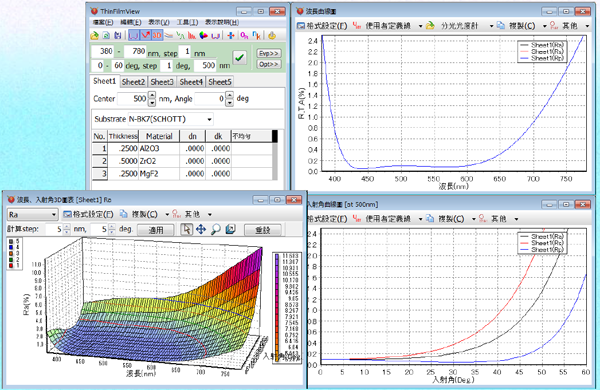
Task: Click the open file folder icon
Action: point(94,36)
